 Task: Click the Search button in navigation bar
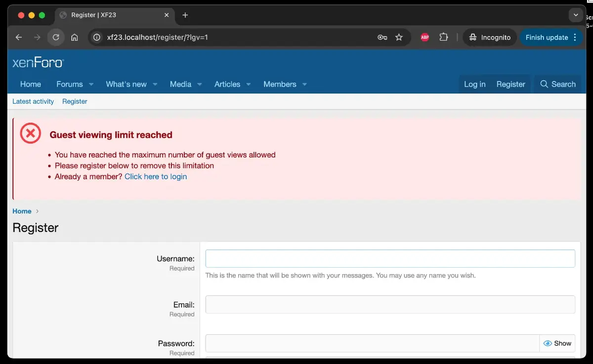click(x=558, y=84)
